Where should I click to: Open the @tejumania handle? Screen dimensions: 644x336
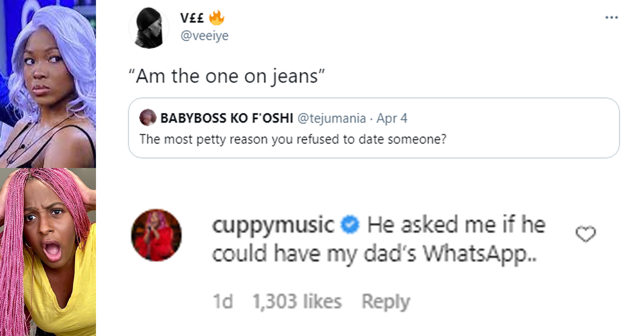(x=331, y=119)
